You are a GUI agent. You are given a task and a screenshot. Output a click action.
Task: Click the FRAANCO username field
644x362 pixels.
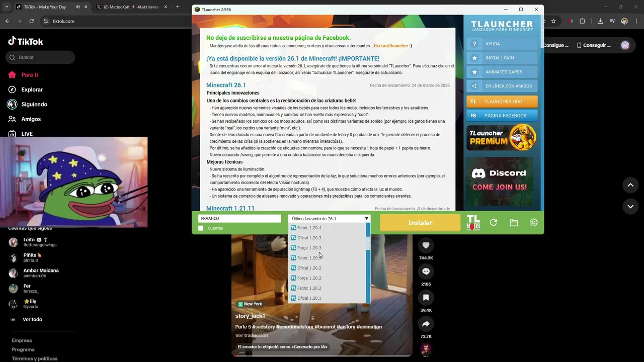[x=239, y=219]
